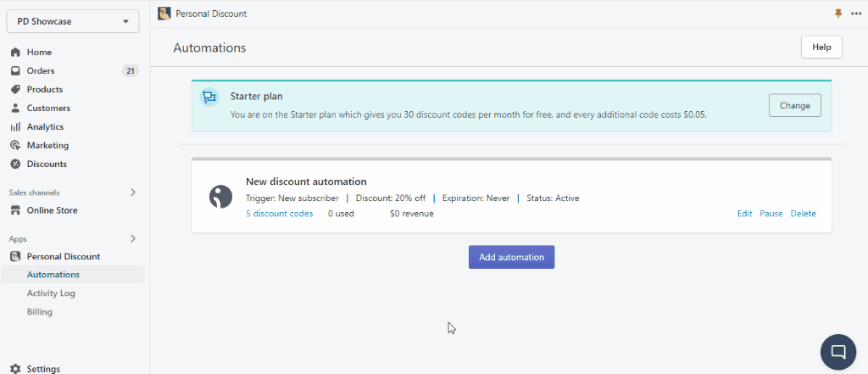Image resolution: width=868 pixels, height=374 pixels.
Task: Expand the Sales channels chevron
Action: coord(133,193)
